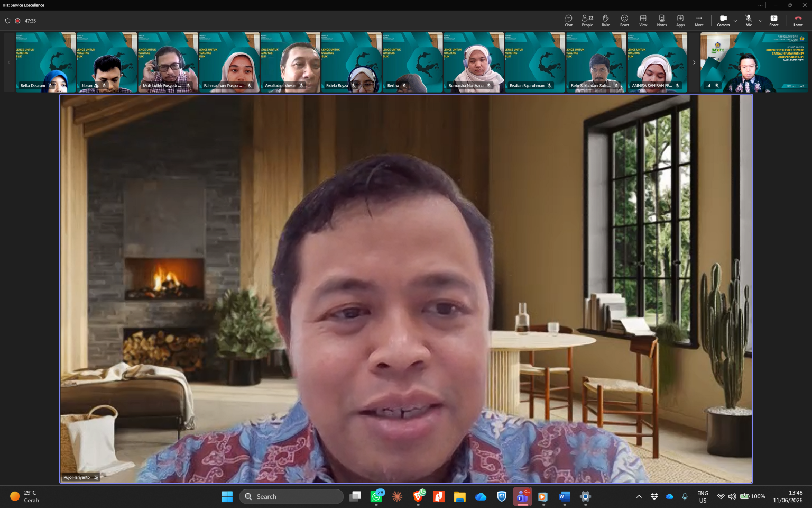Click Dropbox icon in system tray
The width and height of the screenshot is (812, 508).
coord(654,496)
